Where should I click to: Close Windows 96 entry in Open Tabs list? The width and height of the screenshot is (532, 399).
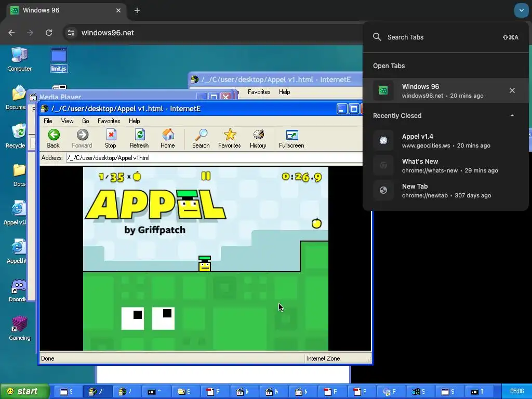tap(512, 90)
